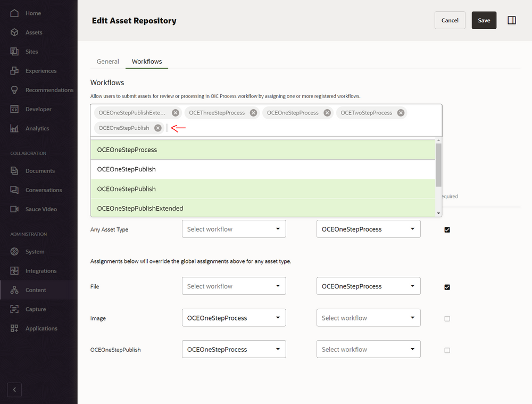Select the Integrations sidebar icon
532x404 pixels.
14,270
